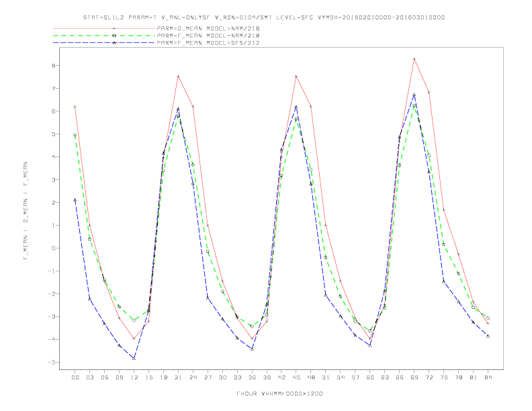Click blue line lowest triangle marker at hour 12
Screen dimensions: 532x411
134,358
